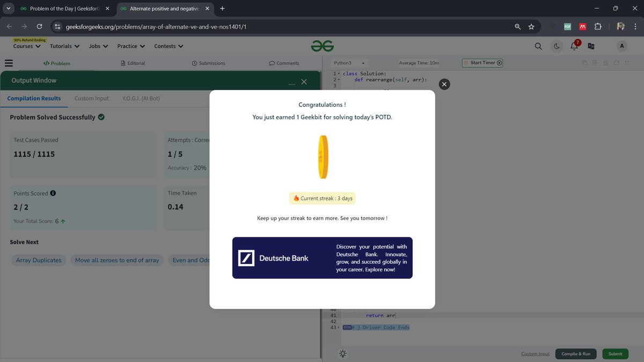Reset code with the circular arrow icon
644x362 pixels.
pyautogui.click(x=617, y=63)
